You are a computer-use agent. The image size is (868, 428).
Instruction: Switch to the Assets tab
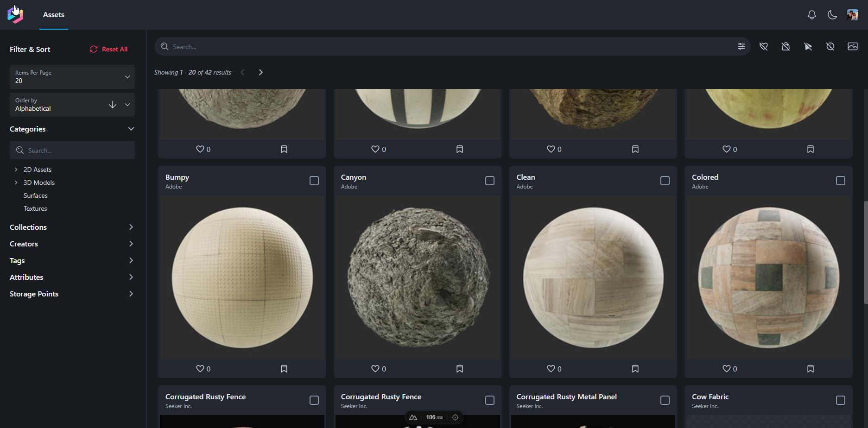(x=54, y=15)
